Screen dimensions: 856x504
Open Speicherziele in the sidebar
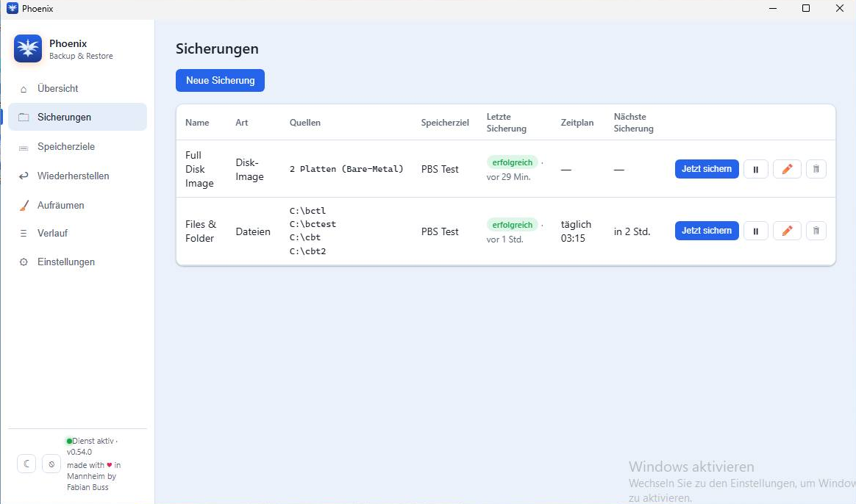click(77, 147)
